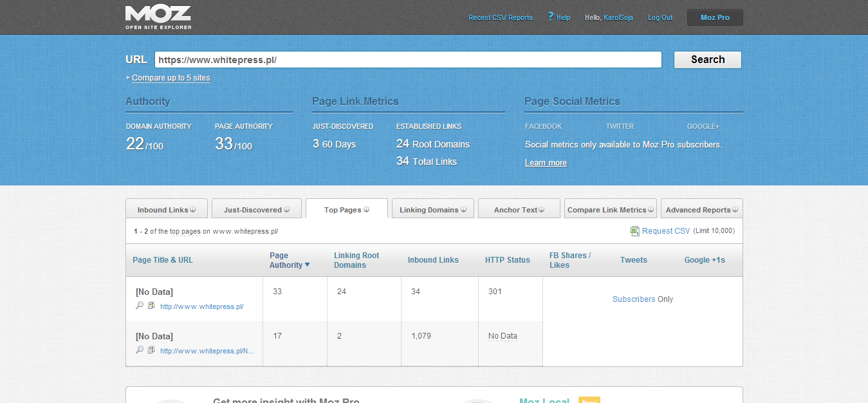Click the '1 - 2 of the top pages' text
Screen dimensions: 868x403
167,230
